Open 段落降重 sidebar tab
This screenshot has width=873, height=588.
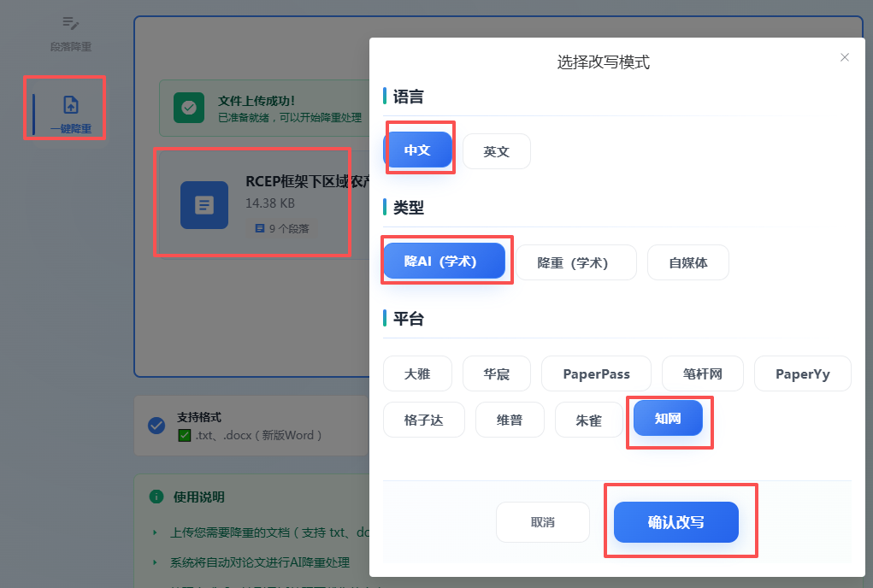pyautogui.click(x=70, y=32)
